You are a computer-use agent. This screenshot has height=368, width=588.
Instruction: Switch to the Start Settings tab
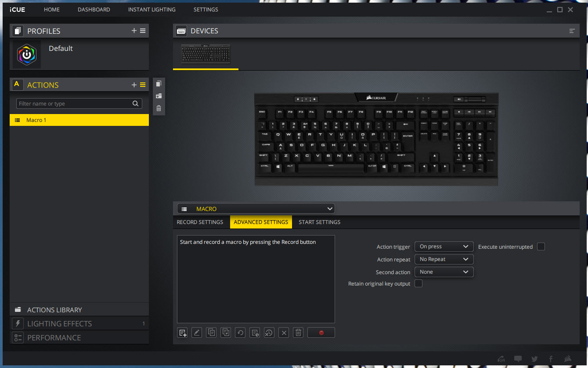[x=320, y=222]
